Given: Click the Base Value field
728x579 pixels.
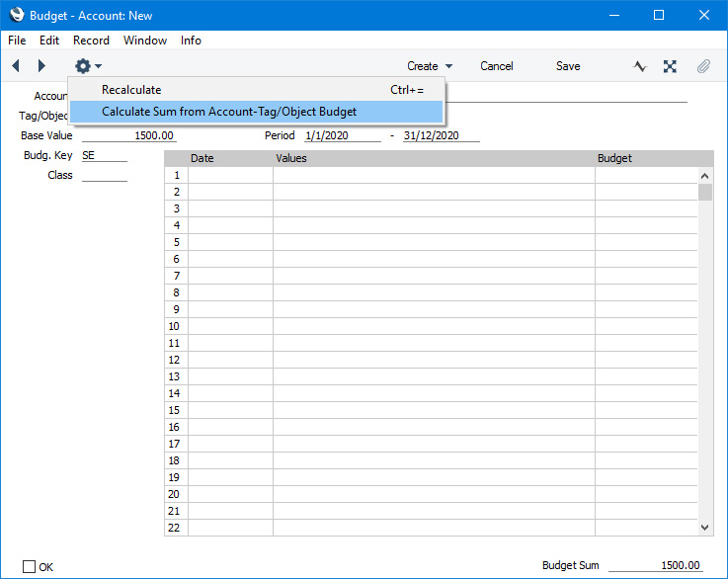Looking at the screenshot, I should [128, 135].
